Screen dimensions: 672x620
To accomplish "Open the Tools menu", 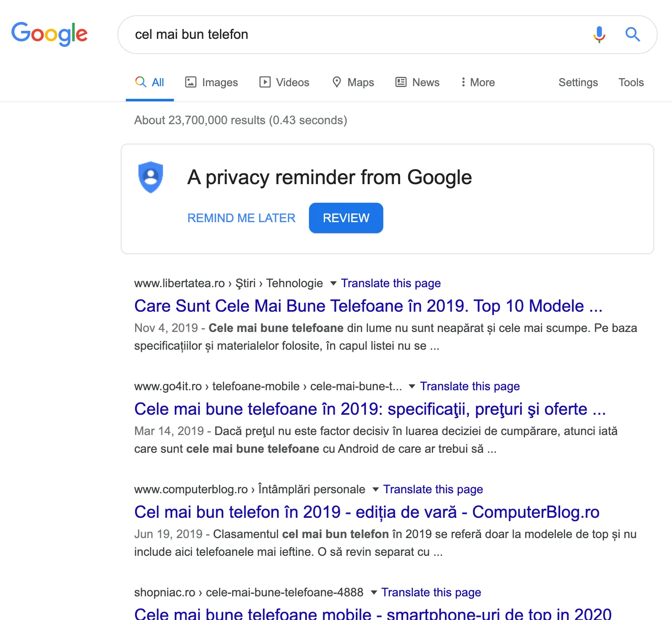I will pyautogui.click(x=631, y=82).
